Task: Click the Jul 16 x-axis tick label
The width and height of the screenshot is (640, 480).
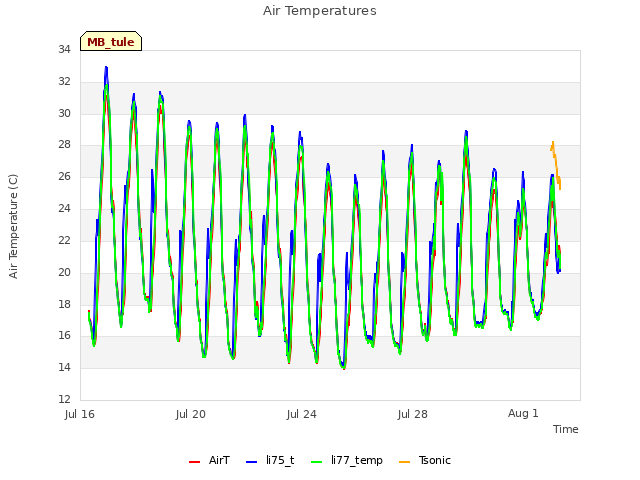Action: [80, 414]
